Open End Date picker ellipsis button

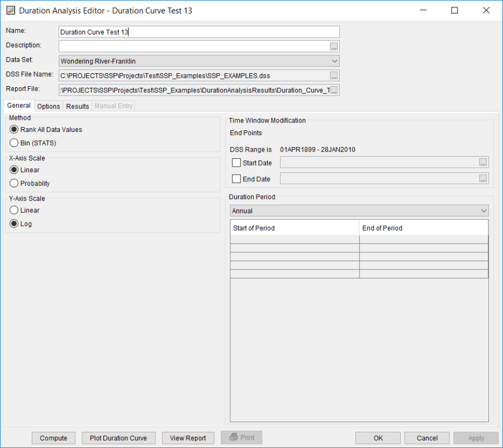483,178
